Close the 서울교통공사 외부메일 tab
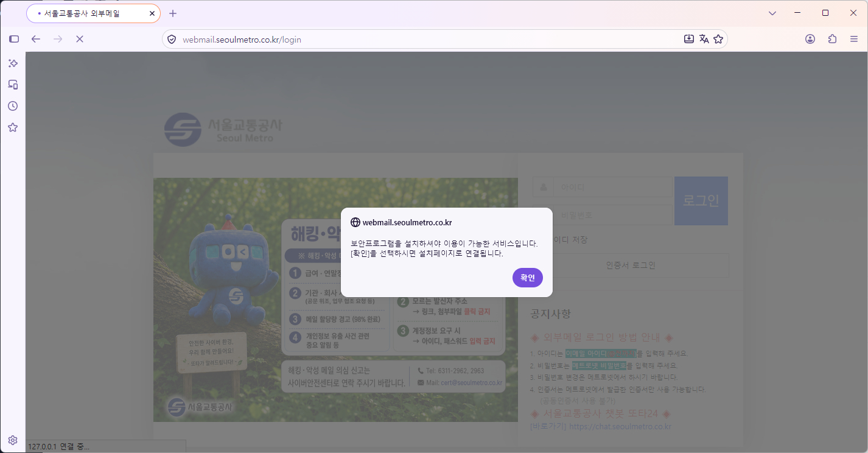 tap(152, 13)
